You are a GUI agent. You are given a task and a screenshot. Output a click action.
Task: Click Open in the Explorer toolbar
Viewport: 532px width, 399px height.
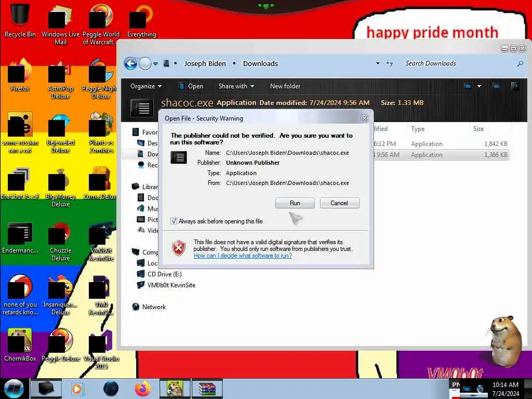click(191, 86)
